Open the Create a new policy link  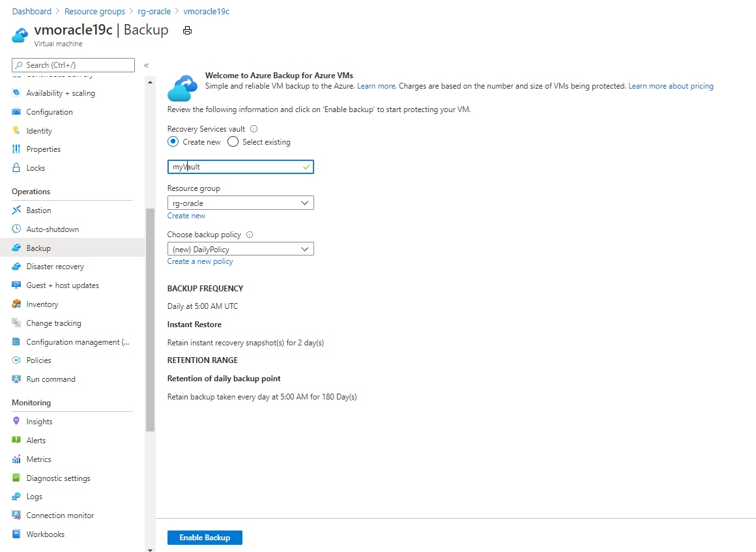(x=199, y=261)
